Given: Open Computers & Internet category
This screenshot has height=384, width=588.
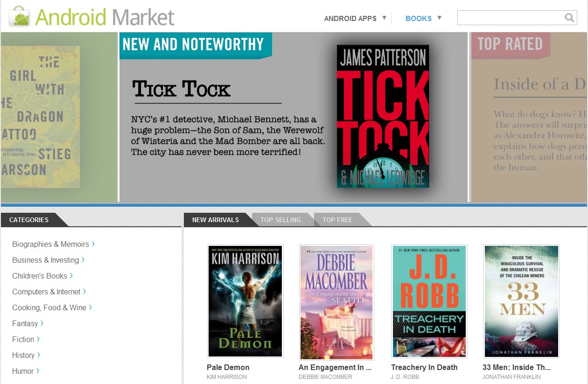Looking at the screenshot, I should pos(46,292).
